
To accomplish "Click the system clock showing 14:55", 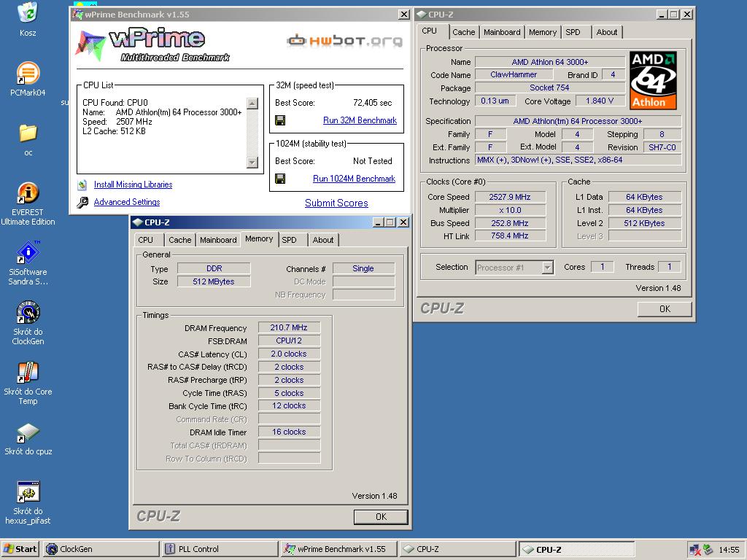I will [729, 550].
